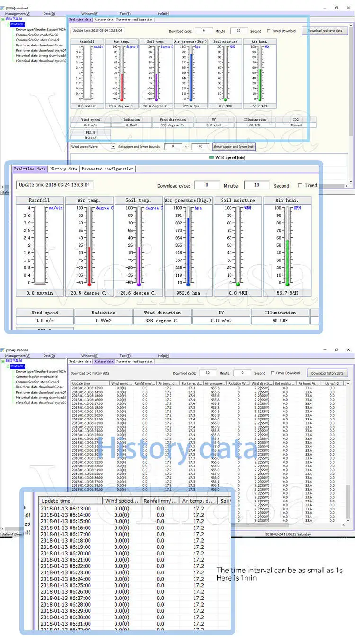Viewport: 355px width, 644px height.
Task: Click upper bound field showing 70
Action: click(x=200, y=147)
